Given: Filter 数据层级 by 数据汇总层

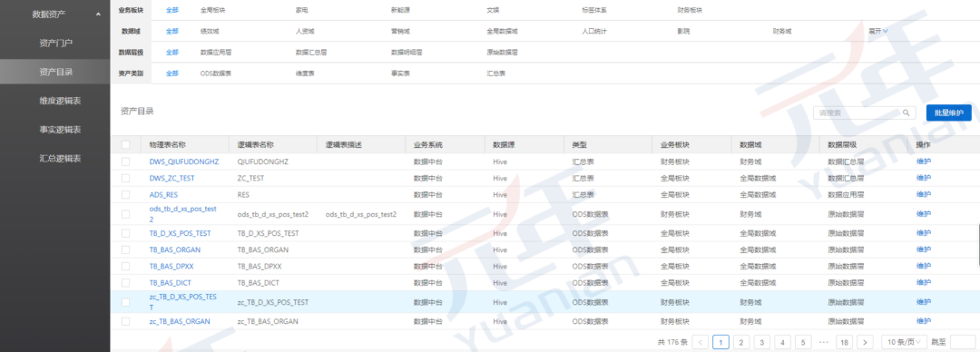Looking at the screenshot, I should tap(310, 53).
